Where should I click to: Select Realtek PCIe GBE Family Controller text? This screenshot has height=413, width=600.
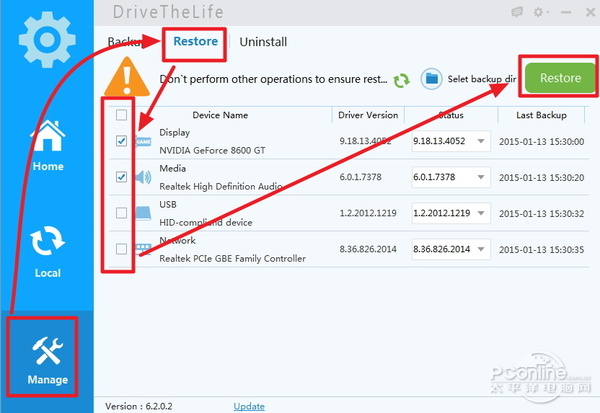click(232, 258)
